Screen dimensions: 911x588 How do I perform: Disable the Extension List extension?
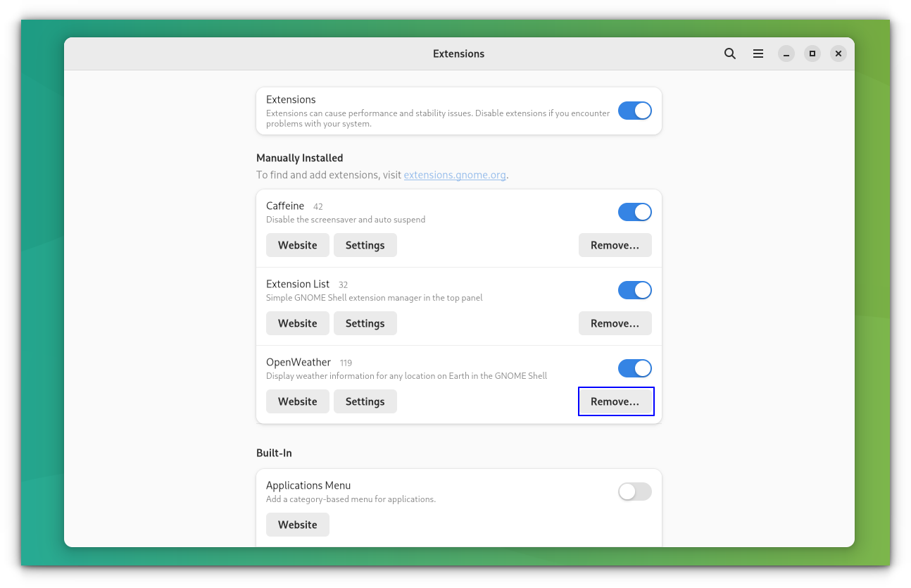click(x=634, y=290)
